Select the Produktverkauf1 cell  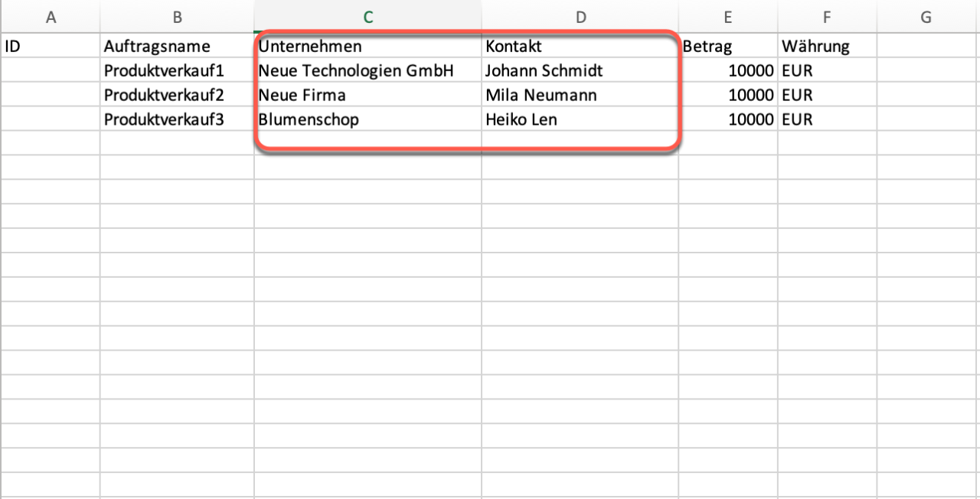click(x=177, y=71)
